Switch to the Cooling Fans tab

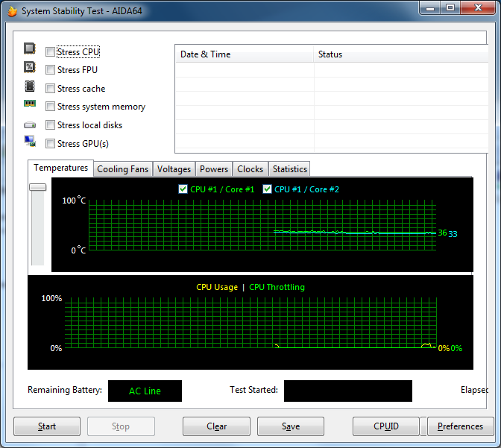123,169
